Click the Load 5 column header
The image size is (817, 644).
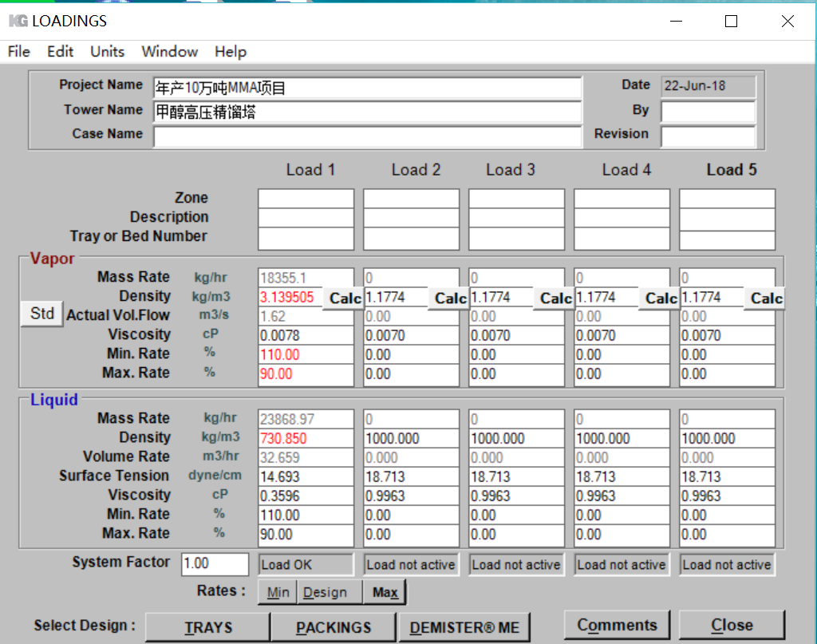[x=731, y=170]
